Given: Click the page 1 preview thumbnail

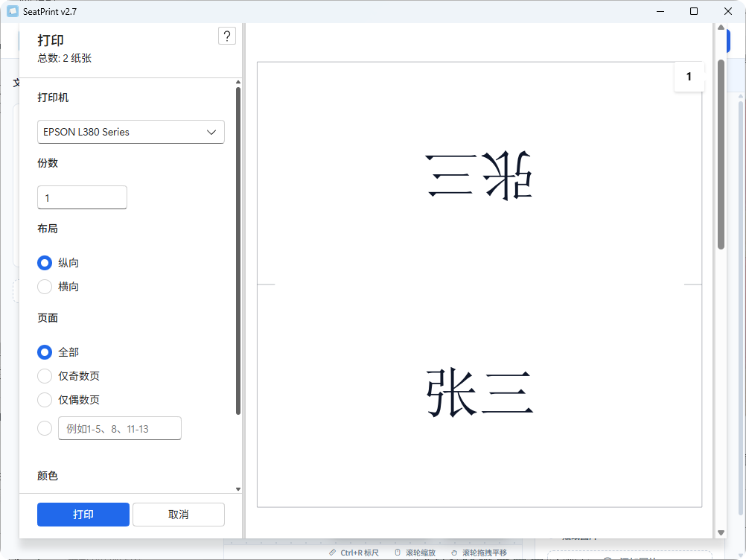Looking at the screenshot, I should click(479, 284).
